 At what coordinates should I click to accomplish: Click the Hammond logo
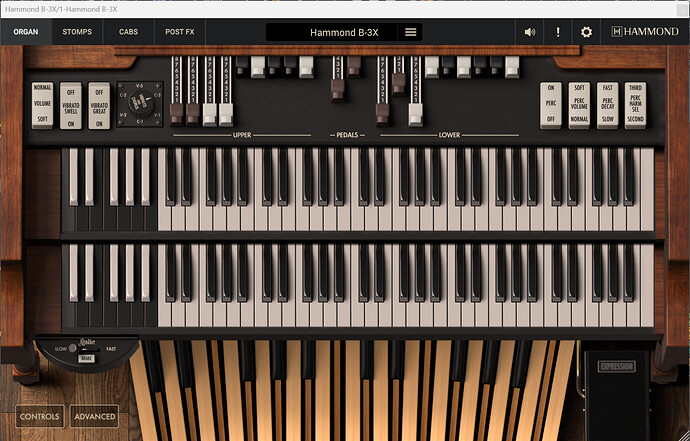coord(645,32)
